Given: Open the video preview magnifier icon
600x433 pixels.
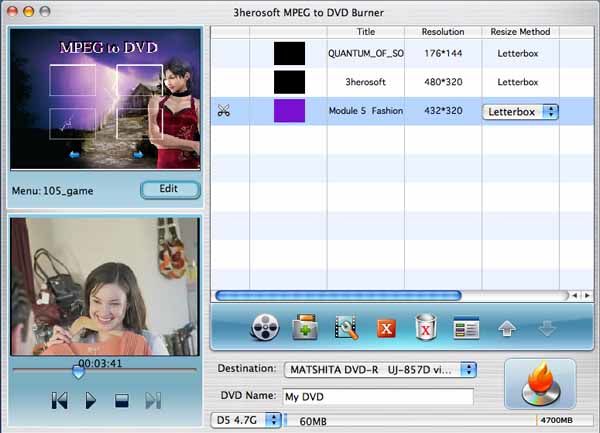Looking at the screenshot, I should pos(346,327).
